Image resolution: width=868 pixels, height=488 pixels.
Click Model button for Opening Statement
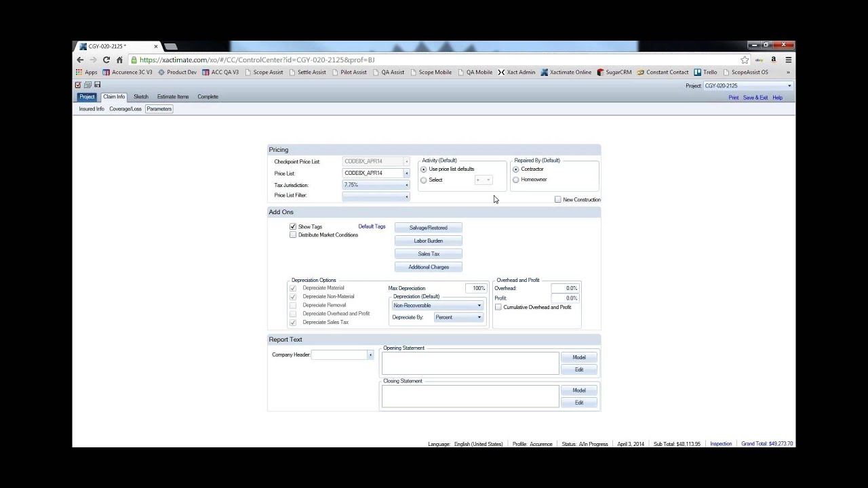pyautogui.click(x=579, y=357)
